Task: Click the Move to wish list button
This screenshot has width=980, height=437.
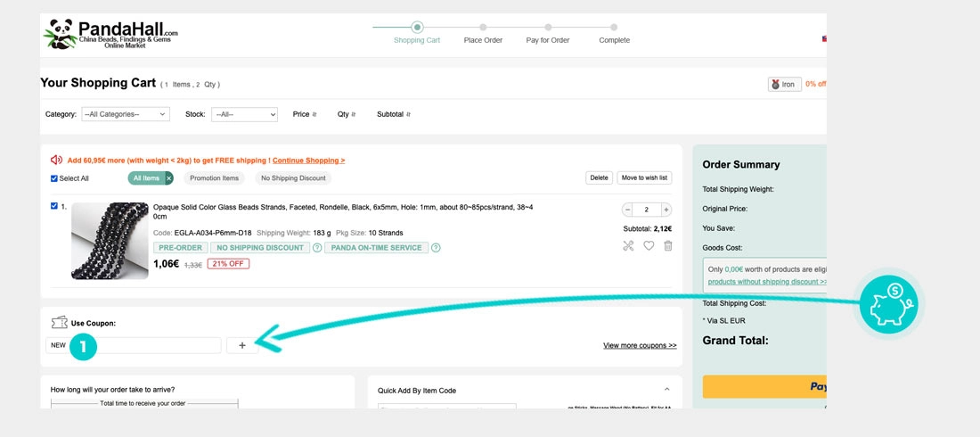Action: pos(645,177)
